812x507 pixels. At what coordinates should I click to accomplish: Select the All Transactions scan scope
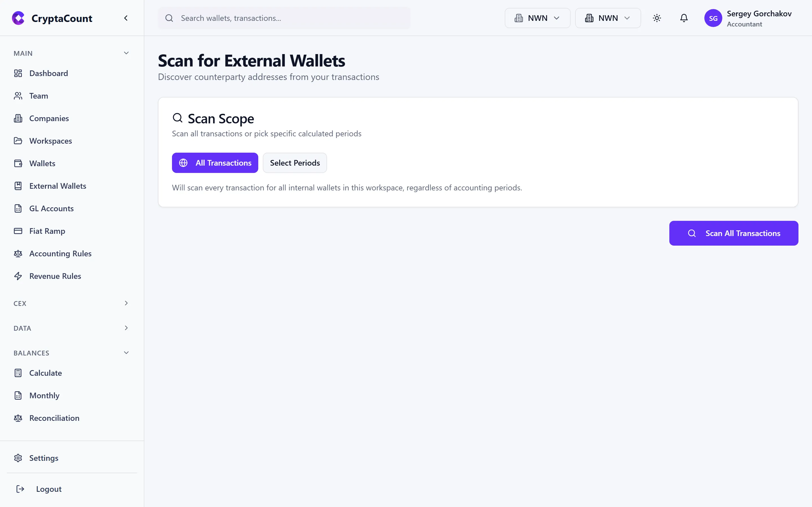point(215,163)
